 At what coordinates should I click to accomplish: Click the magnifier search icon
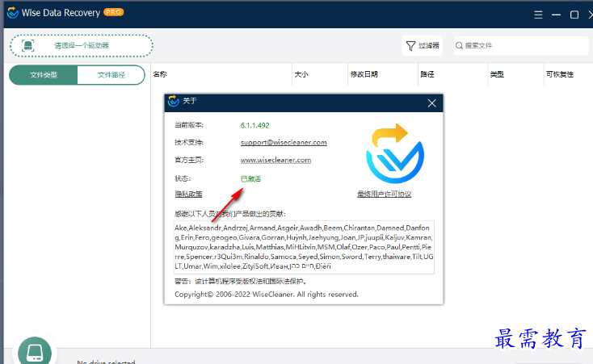click(459, 46)
